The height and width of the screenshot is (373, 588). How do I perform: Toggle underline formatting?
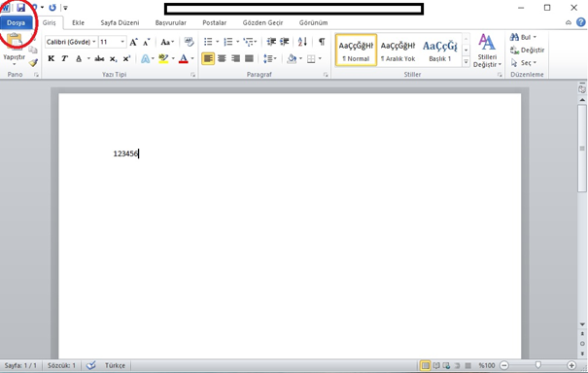[79, 58]
